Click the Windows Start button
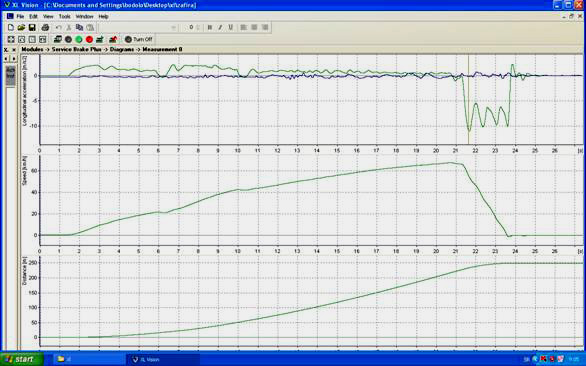This screenshot has width=586, height=366. 21,359
